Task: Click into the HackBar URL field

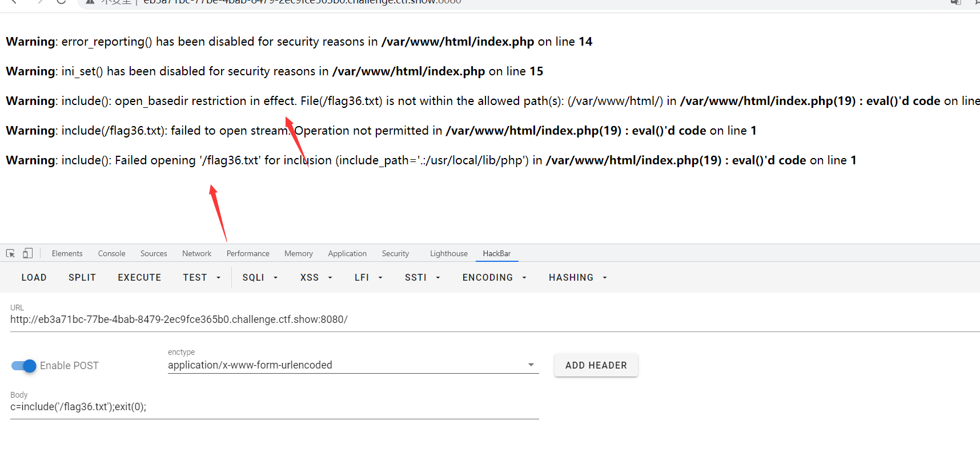Action: coord(495,319)
